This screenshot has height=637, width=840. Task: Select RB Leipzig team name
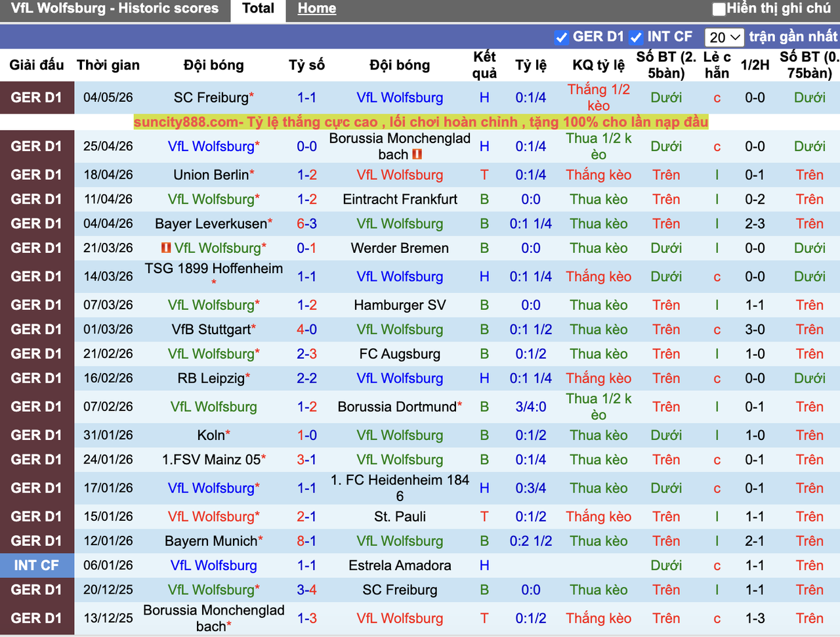click(211, 378)
